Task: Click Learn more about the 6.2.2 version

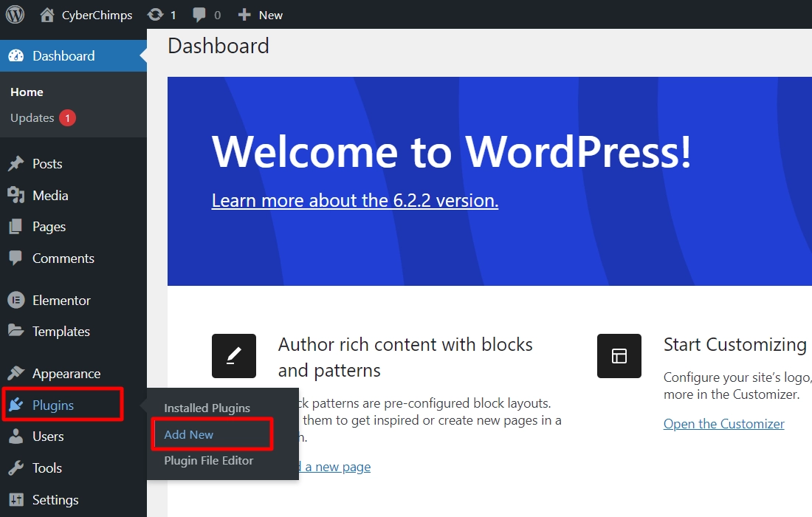Action: tap(355, 200)
